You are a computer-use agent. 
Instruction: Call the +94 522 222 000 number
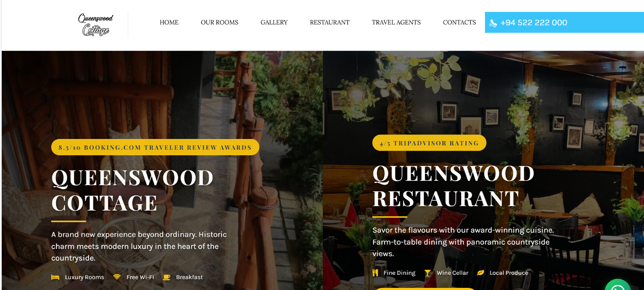[534, 23]
